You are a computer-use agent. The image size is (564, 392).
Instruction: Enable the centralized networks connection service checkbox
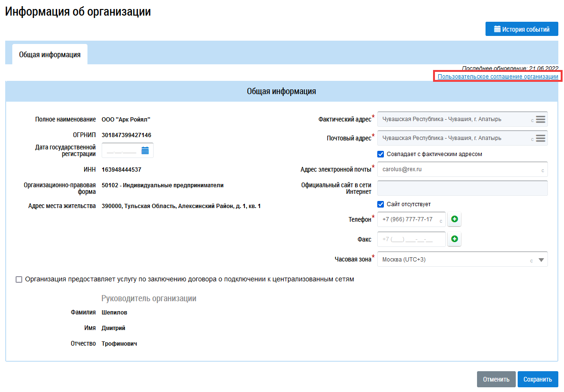point(19,279)
